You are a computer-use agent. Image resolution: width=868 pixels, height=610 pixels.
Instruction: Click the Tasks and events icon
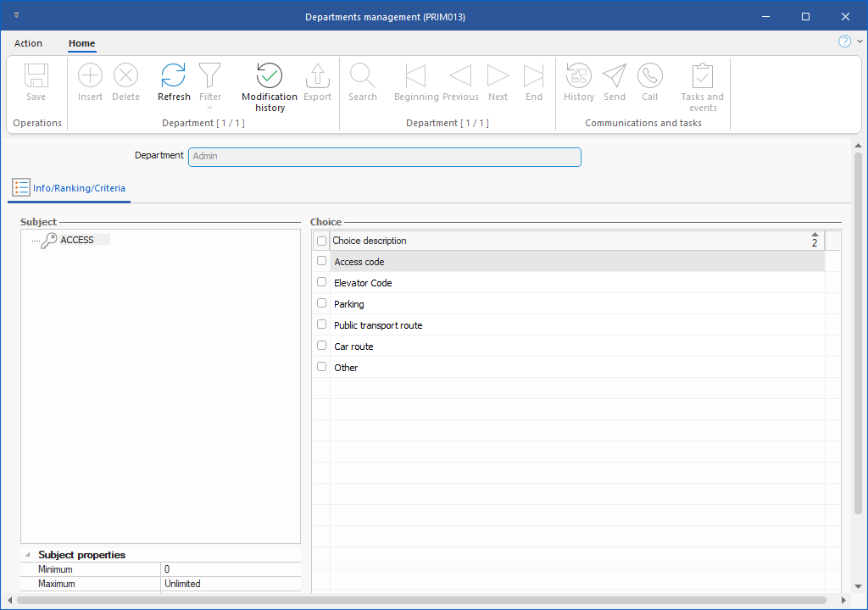pyautogui.click(x=702, y=76)
